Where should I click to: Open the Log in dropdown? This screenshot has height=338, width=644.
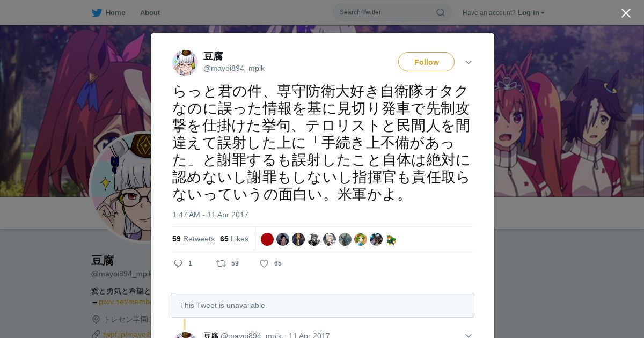point(531,12)
